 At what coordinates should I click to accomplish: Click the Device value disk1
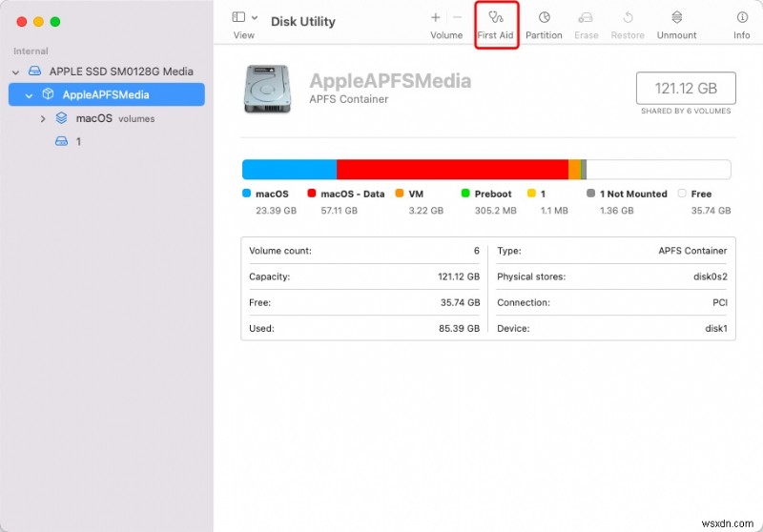click(716, 328)
